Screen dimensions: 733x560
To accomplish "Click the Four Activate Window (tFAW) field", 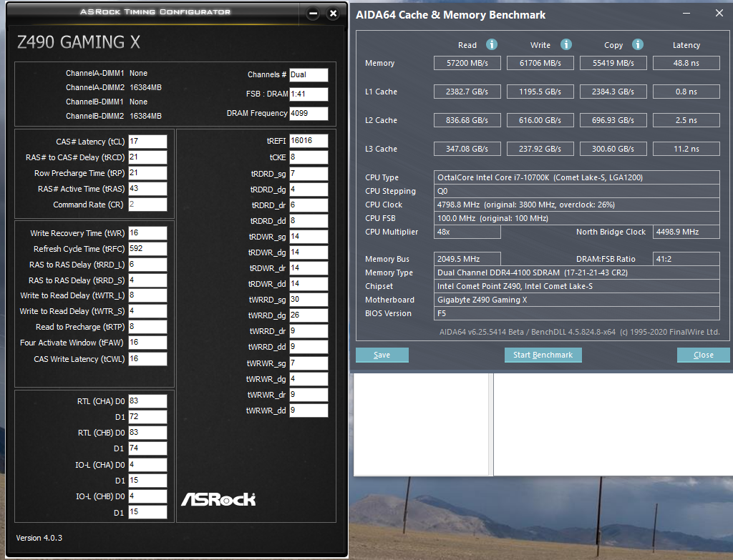I will click(147, 343).
